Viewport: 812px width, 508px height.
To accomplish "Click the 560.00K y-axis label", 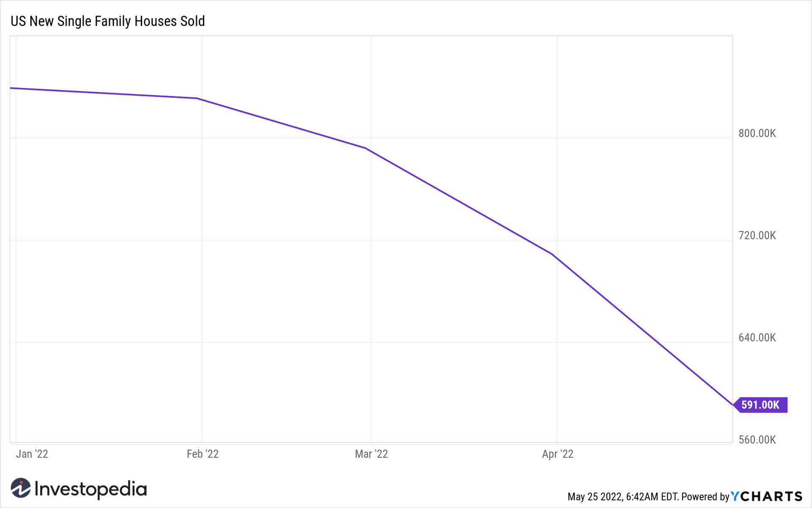I will [757, 440].
